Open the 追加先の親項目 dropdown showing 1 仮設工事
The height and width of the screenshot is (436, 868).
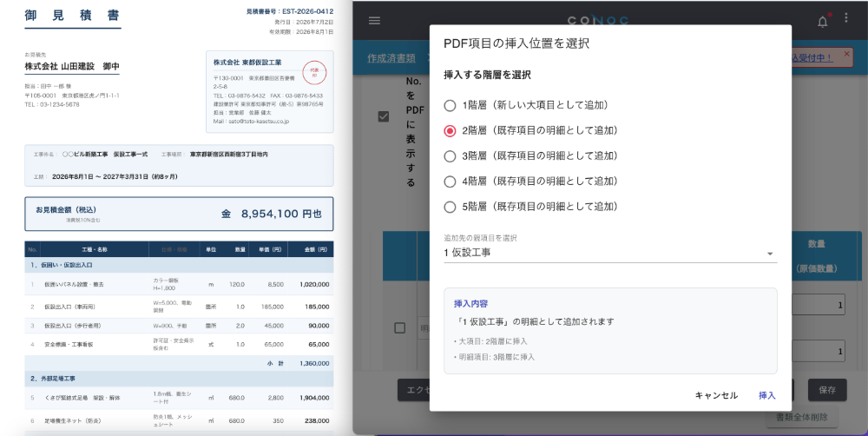click(x=610, y=253)
